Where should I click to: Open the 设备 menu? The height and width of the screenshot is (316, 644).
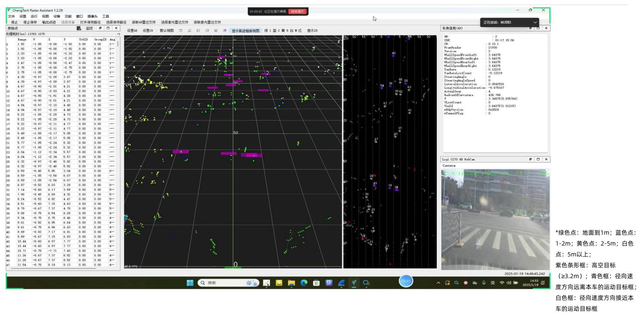coord(57,16)
